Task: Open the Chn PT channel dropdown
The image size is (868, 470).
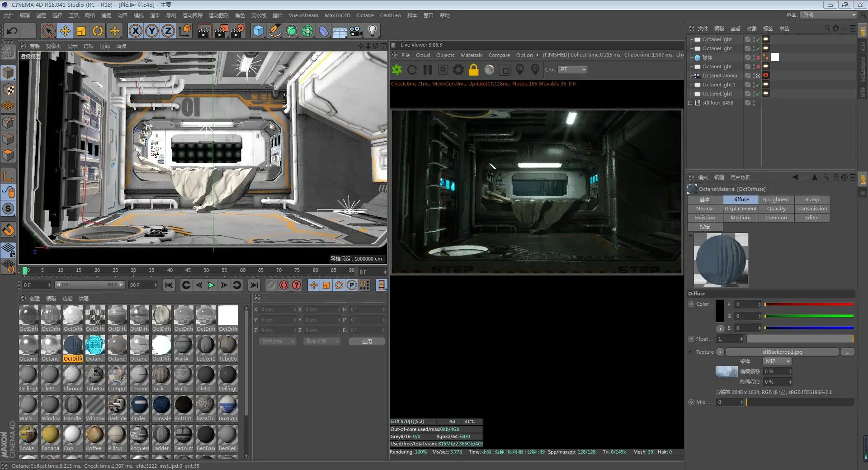Action: (572, 70)
